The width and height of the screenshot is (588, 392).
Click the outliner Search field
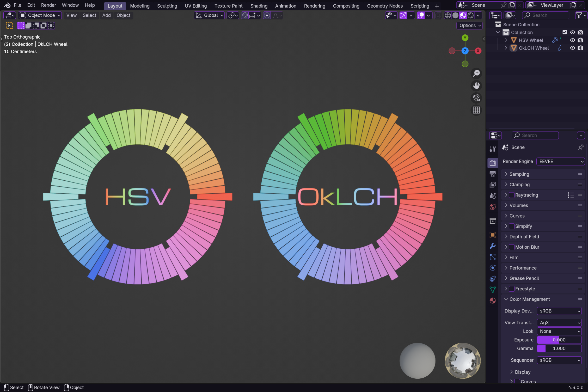[545, 15]
